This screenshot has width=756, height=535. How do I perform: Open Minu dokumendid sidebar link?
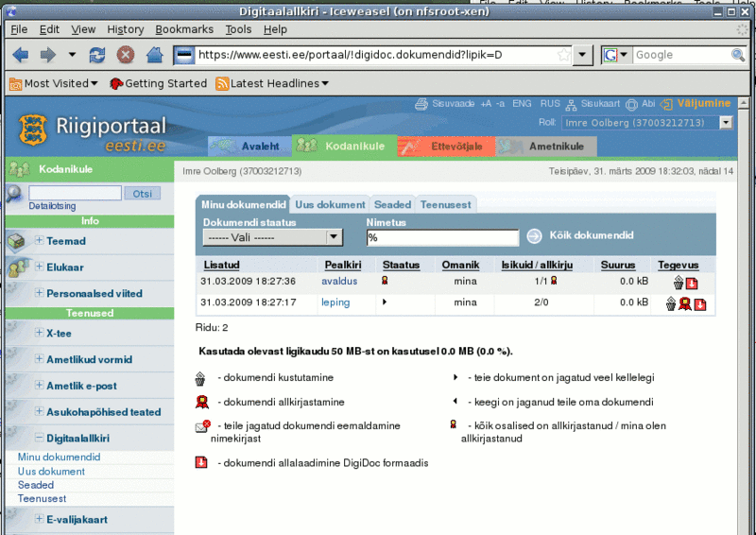pyautogui.click(x=59, y=457)
